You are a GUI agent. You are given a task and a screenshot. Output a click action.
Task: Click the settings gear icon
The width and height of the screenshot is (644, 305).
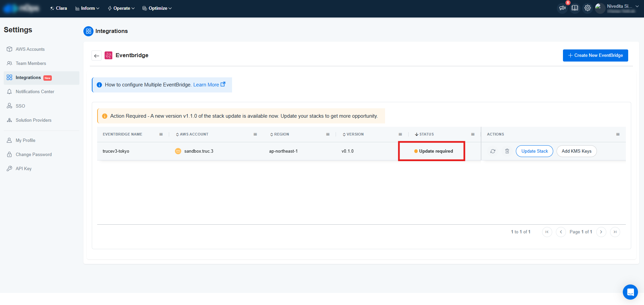click(x=588, y=8)
